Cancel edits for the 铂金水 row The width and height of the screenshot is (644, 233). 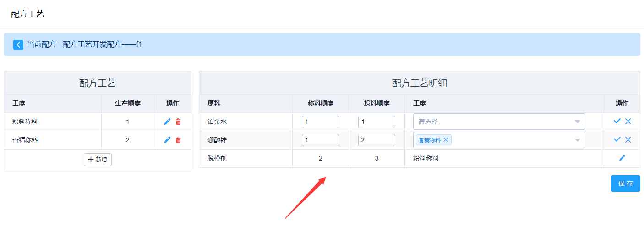[x=628, y=121]
